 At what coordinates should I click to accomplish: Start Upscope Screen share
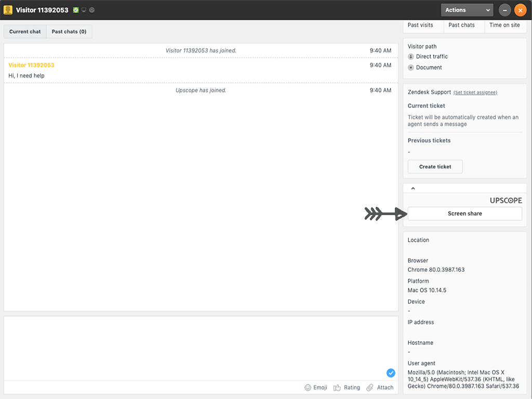(464, 214)
